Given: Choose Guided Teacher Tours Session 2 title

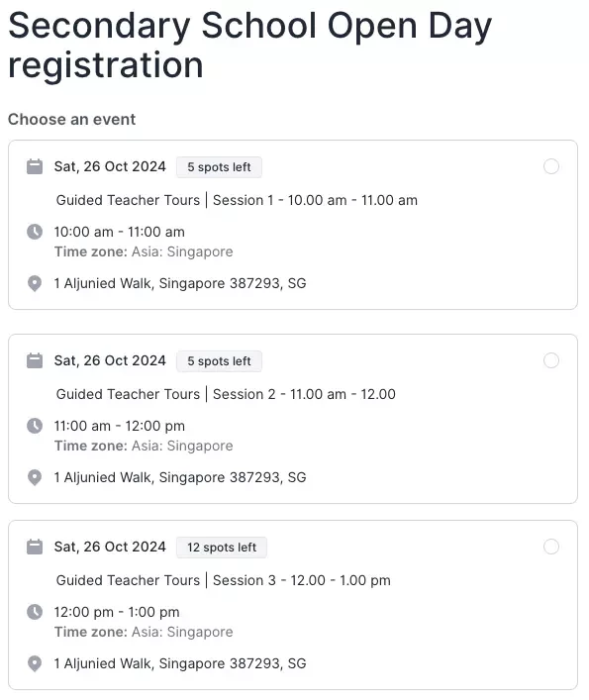Looking at the screenshot, I should tap(226, 394).
